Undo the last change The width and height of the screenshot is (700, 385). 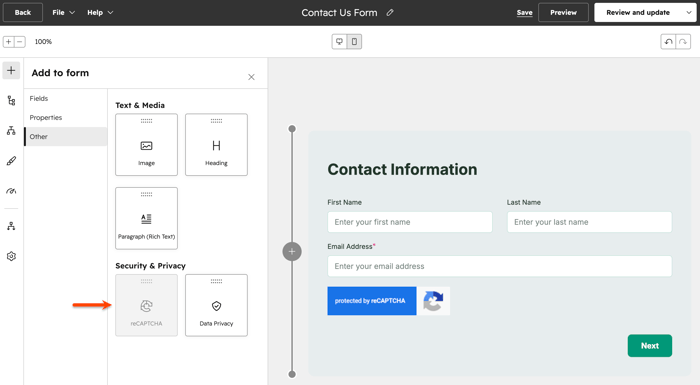(x=668, y=42)
